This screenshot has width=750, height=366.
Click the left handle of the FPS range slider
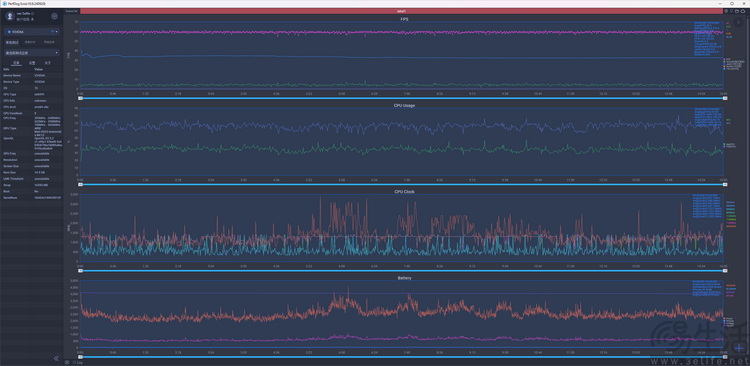[80, 98]
